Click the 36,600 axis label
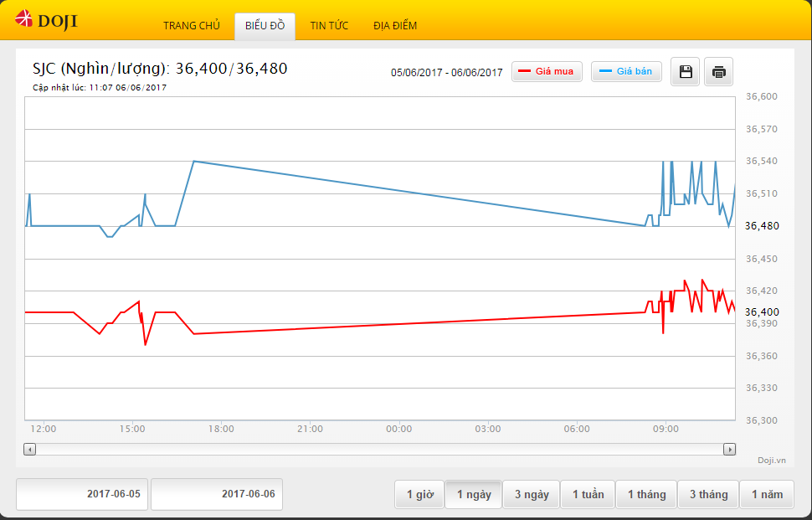Screen dimensions: 812x520 click(761, 96)
